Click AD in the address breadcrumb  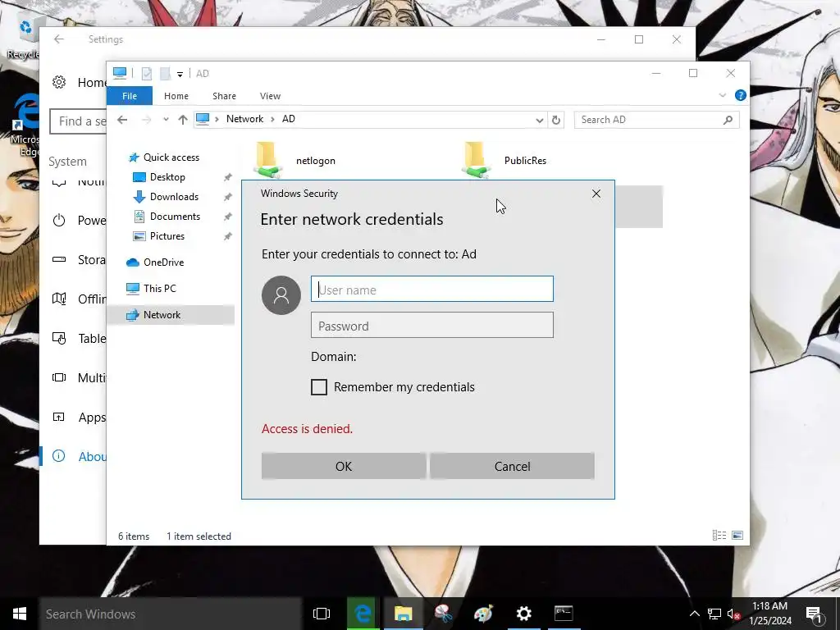tap(288, 119)
